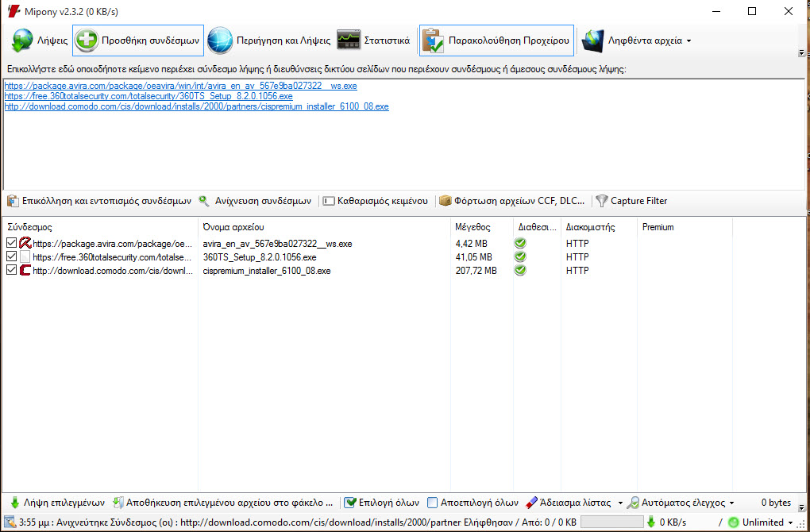The image size is (810, 532).
Task: Open the Capture Filter funnel icon
Action: click(601, 201)
